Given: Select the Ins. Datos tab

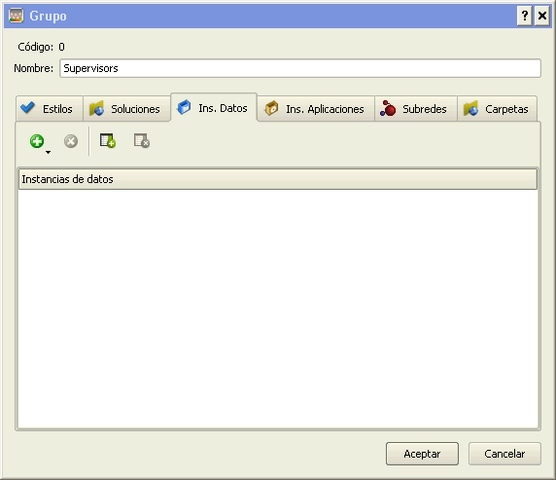Looking at the screenshot, I should click(x=214, y=107).
